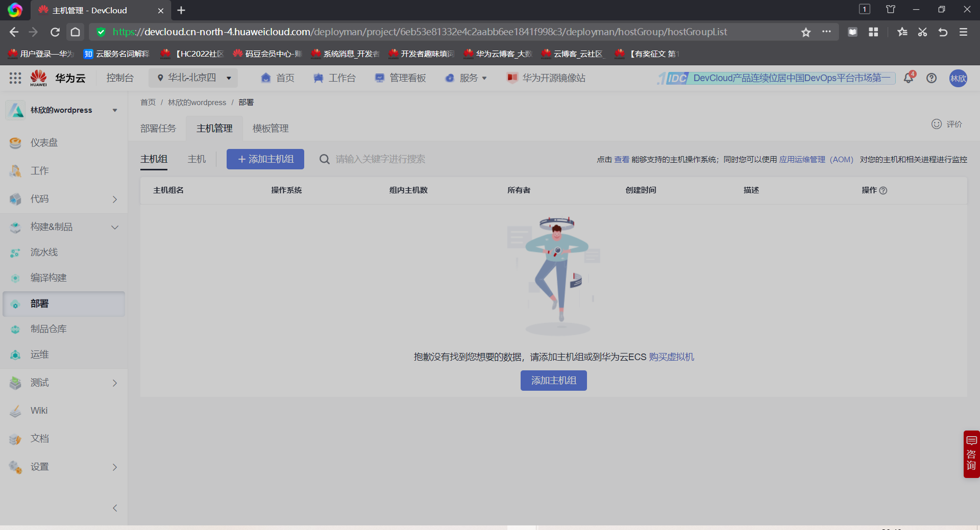Image resolution: width=980 pixels, height=530 pixels.
Task: Click 林欣的wordpress in the breadcrumb
Action: coord(197,103)
